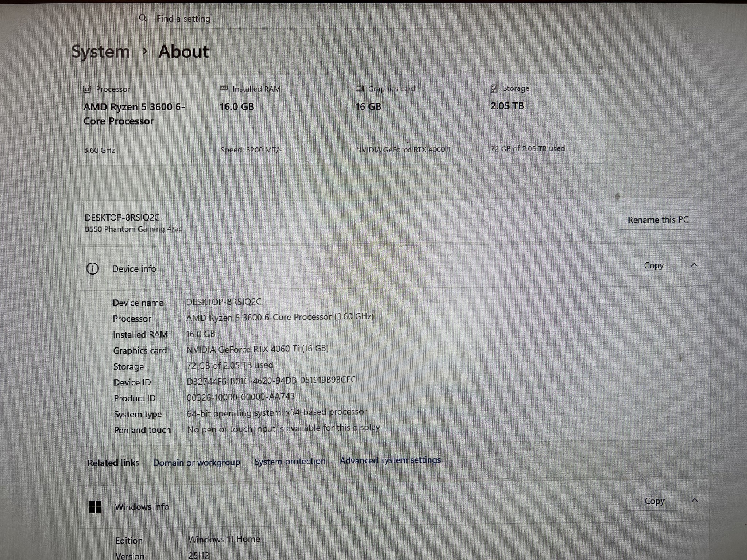Go back to System breadcrumb
747x560 pixels.
tap(101, 51)
